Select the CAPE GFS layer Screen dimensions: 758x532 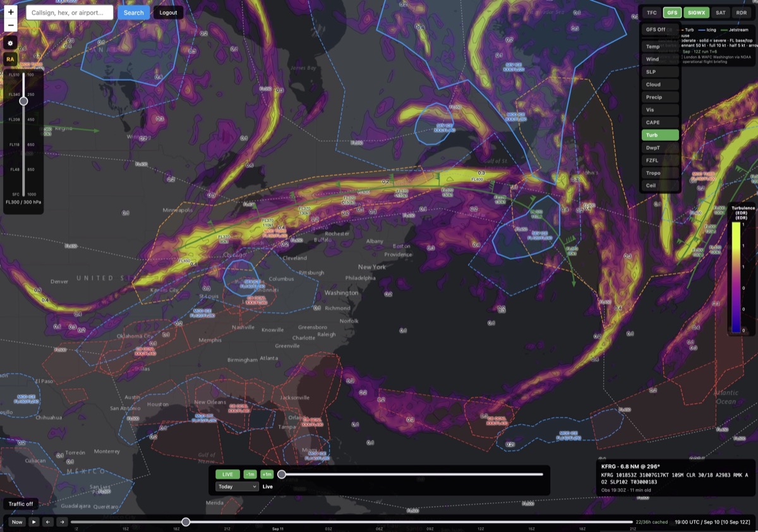(x=660, y=123)
